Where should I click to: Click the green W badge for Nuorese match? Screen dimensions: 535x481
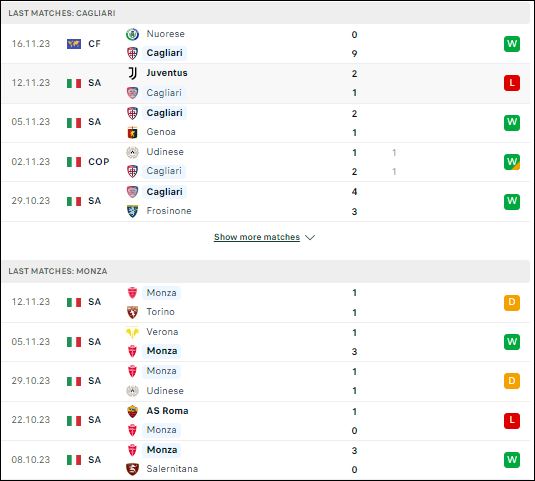[x=512, y=44]
